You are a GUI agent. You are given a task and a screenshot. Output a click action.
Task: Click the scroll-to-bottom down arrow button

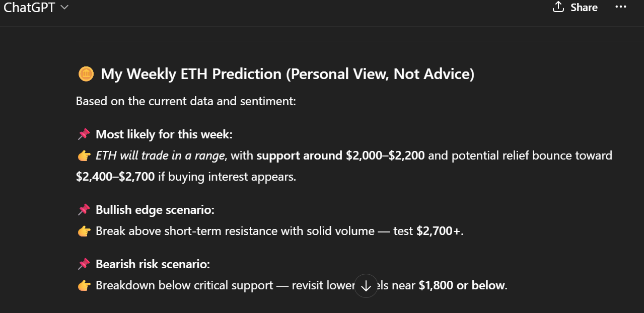point(366,286)
